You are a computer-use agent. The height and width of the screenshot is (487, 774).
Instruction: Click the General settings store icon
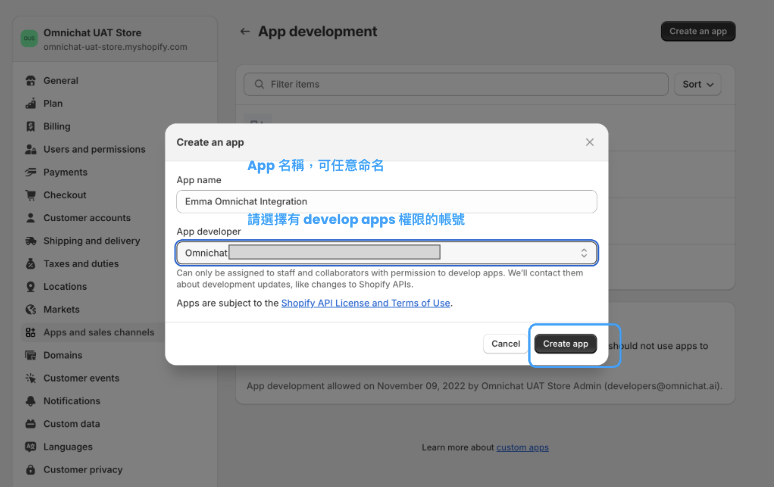point(31,80)
